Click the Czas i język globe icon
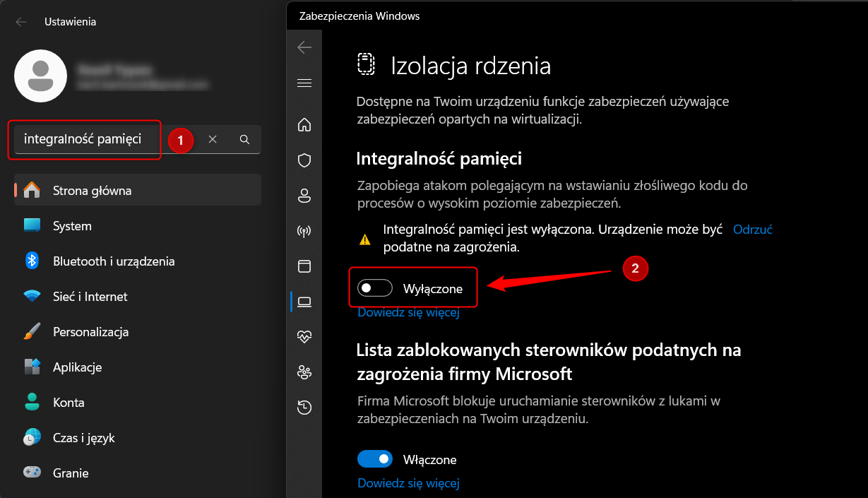The width and height of the screenshot is (868, 498). (x=32, y=437)
